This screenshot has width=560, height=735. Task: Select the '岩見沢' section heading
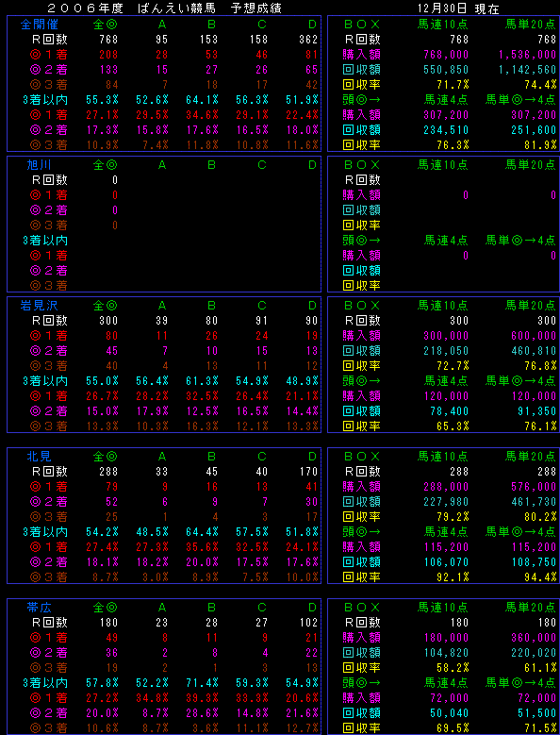(x=40, y=306)
